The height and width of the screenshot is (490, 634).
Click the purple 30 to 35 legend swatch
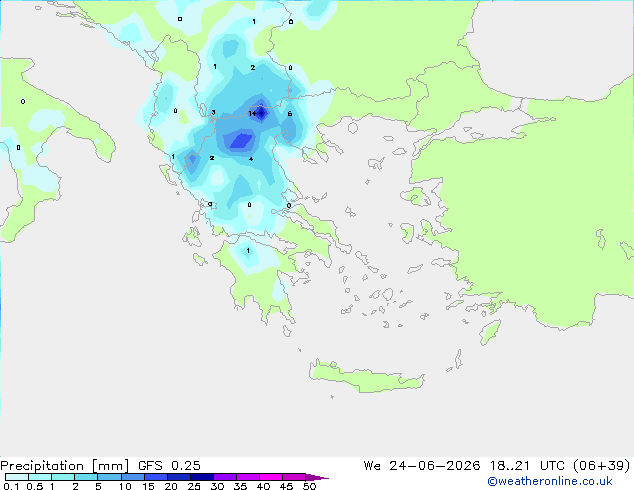[x=225, y=477]
